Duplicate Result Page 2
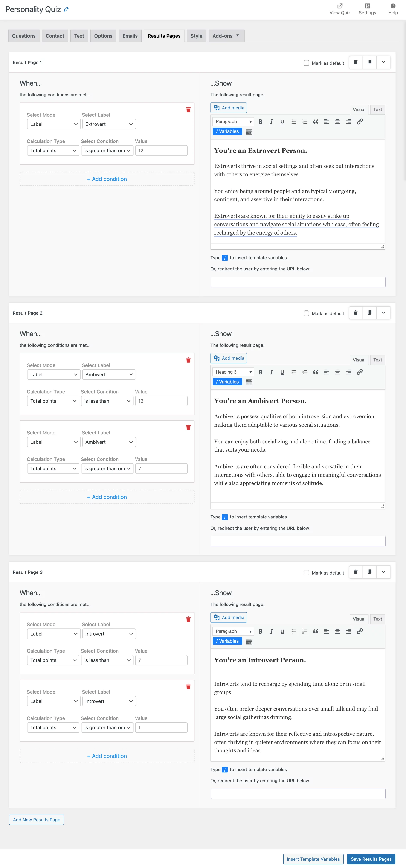The height and width of the screenshot is (868, 406). [x=369, y=313]
